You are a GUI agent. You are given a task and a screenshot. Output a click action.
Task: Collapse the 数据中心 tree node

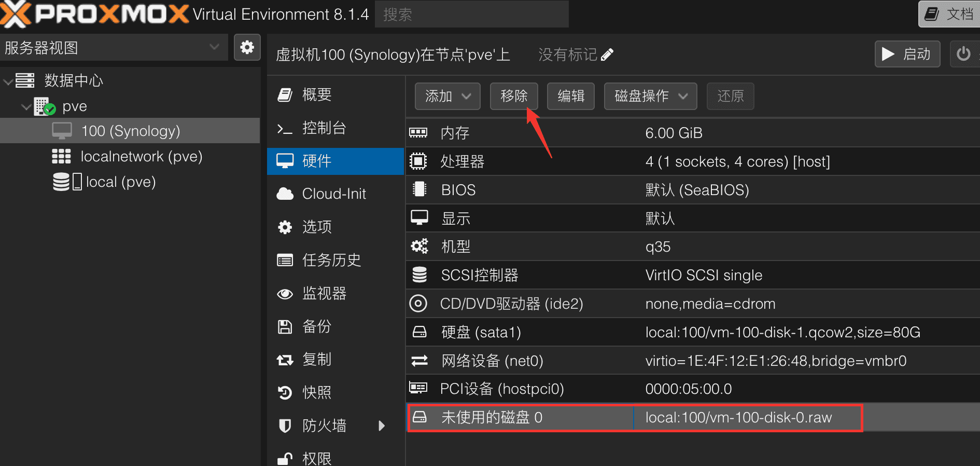[x=8, y=81]
